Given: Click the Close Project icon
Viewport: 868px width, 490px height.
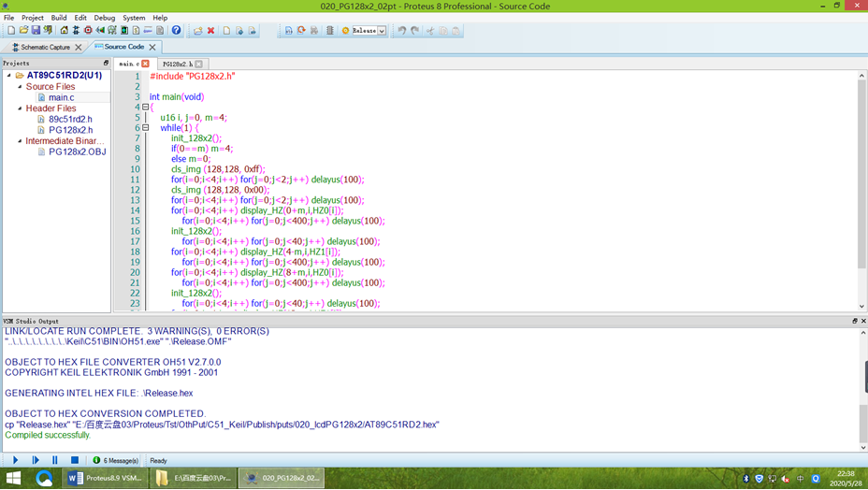Looking at the screenshot, I should click(x=48, y=31).
